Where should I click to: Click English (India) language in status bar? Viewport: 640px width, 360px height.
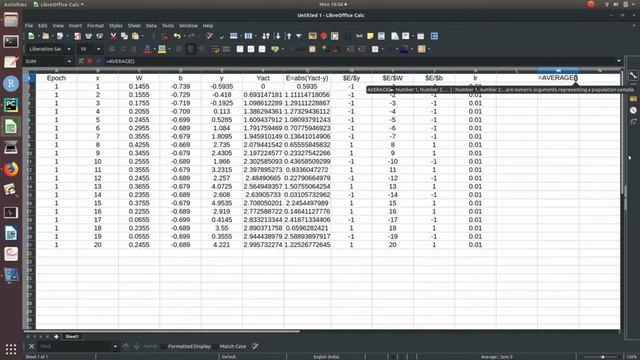pyautogui.click(x=326, y=357)
